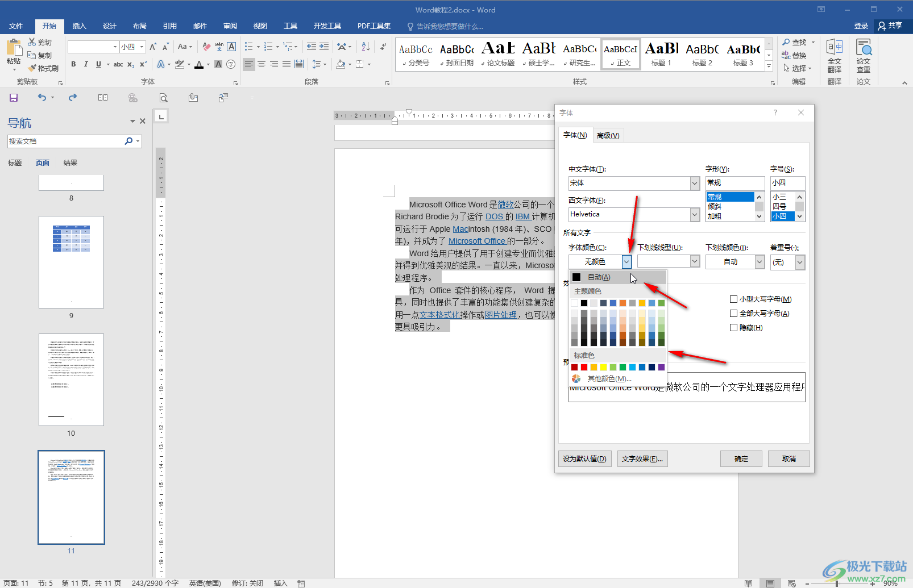The image size is (913, 588).
Task: Click the enclosed character (字) icon
Action: [x=231, y=64]
